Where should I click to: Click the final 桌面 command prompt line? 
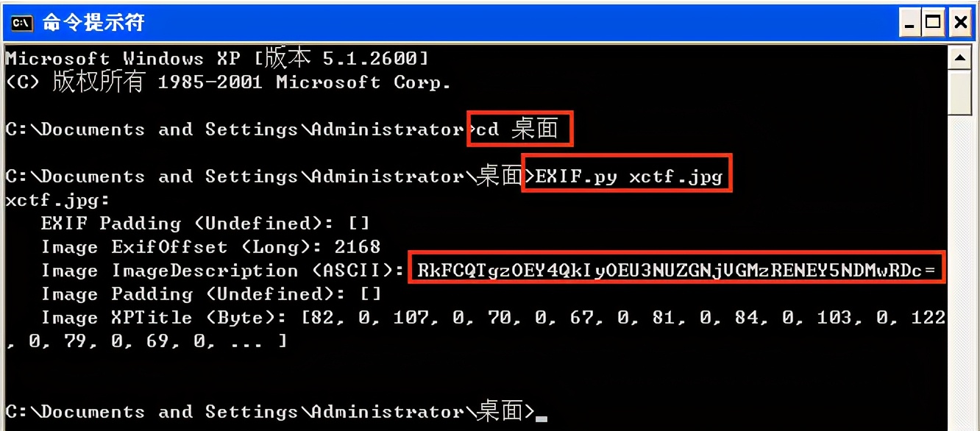[x=265, y=412]
